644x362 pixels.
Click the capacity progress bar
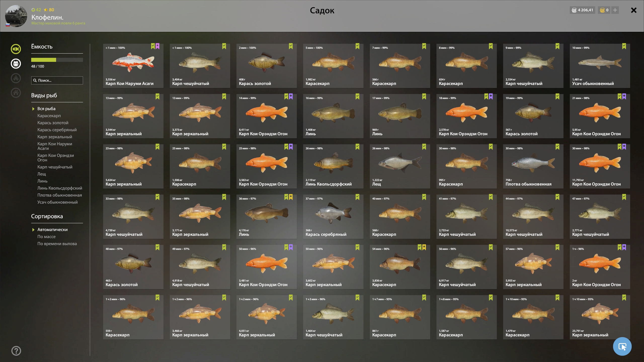point(57,60)
